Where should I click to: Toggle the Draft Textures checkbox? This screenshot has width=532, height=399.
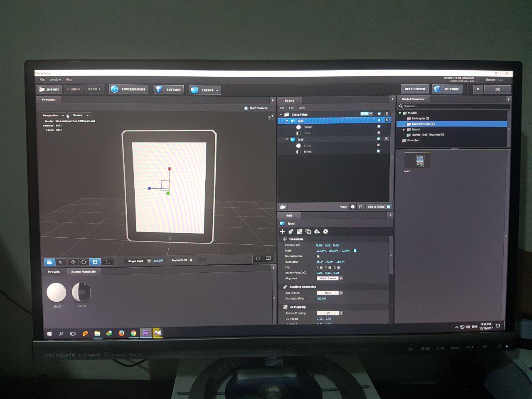(246, 108)
